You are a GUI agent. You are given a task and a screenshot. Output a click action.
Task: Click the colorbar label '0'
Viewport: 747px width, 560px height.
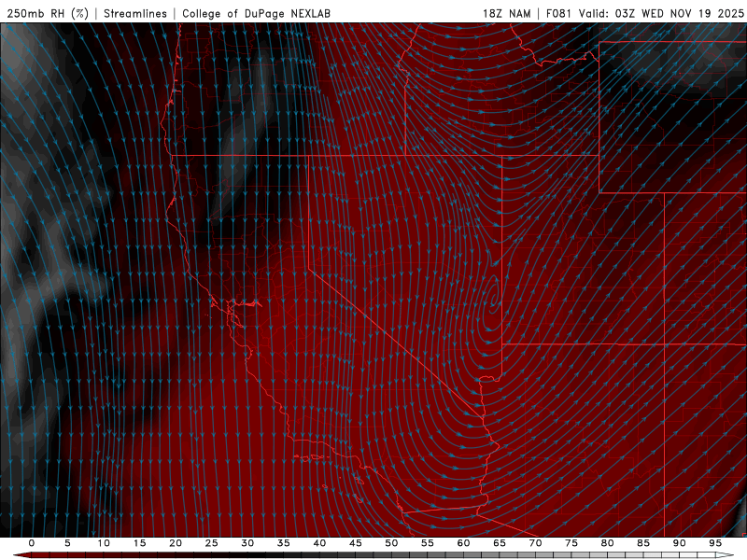[32, 543]
